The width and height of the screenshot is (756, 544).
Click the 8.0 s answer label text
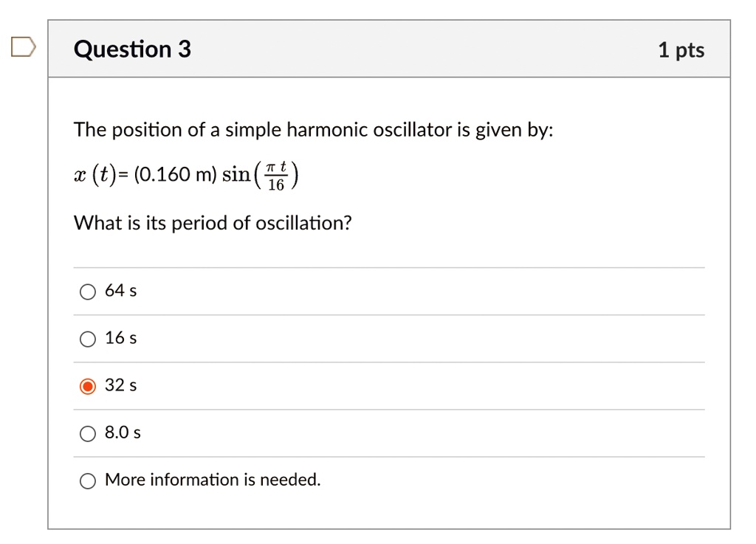[123, 433]
